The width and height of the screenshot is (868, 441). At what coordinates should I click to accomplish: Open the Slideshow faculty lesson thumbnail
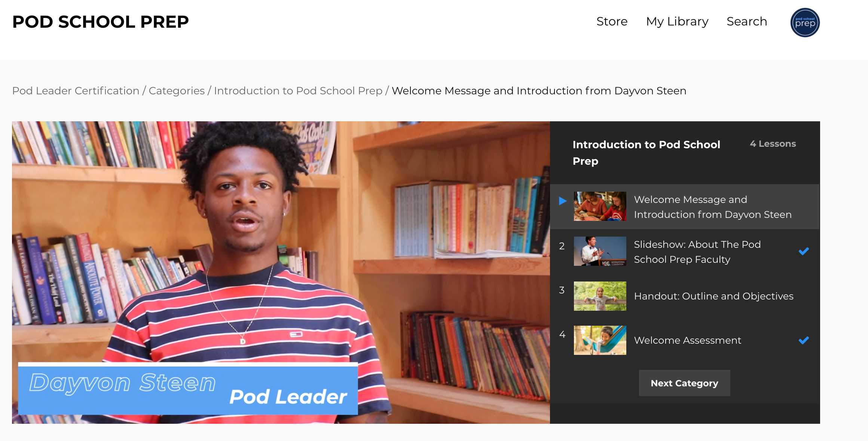(x=600, y=251)
